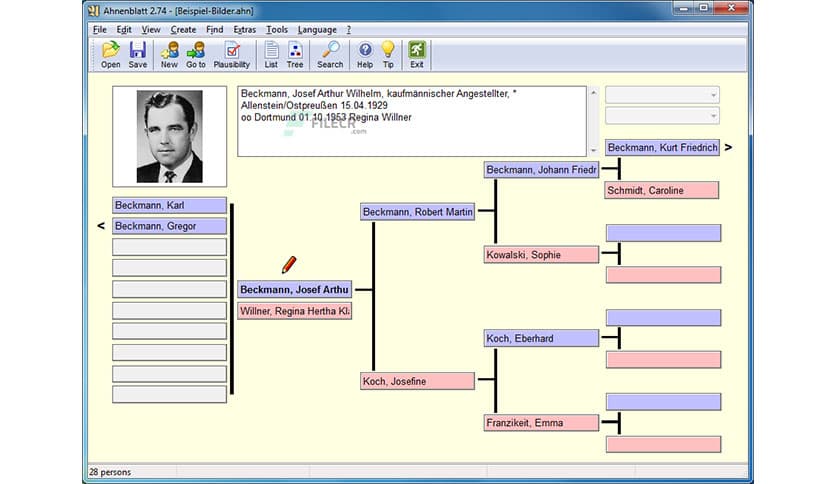Image resolution: width=836 pixels, height=484 pixels.
Task: Select mother Koch, Josefine
Action: (x=417, y=381)
